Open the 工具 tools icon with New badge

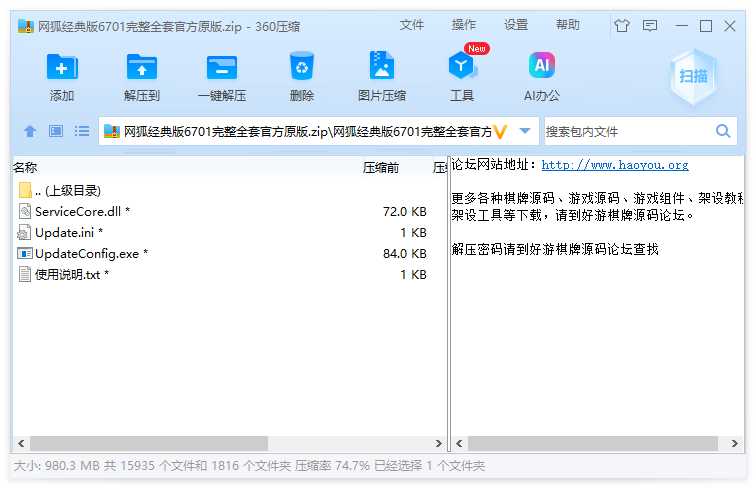[x=462, y=65]
